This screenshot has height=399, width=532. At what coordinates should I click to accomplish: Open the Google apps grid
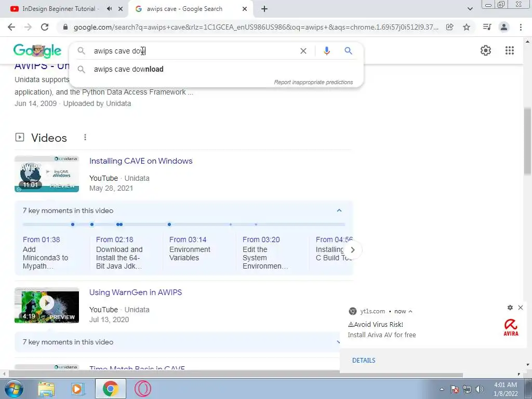click(510, 50)
